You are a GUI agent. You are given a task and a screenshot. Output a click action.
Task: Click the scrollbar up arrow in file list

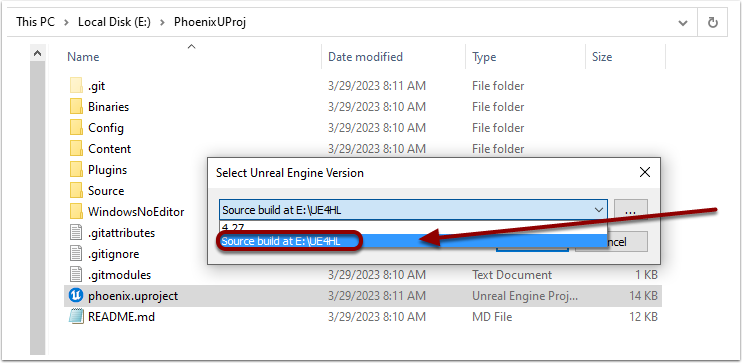point(37,54)
